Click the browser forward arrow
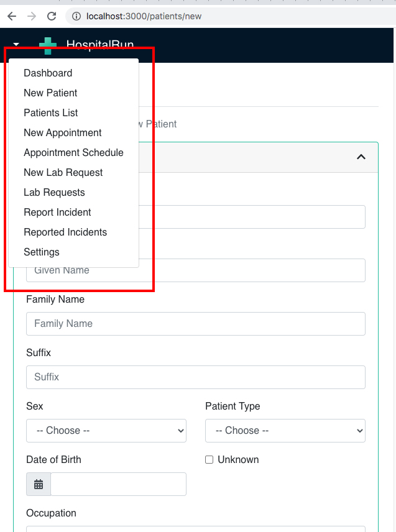This screenshot has height=532, width=396. tap(32, 17)
